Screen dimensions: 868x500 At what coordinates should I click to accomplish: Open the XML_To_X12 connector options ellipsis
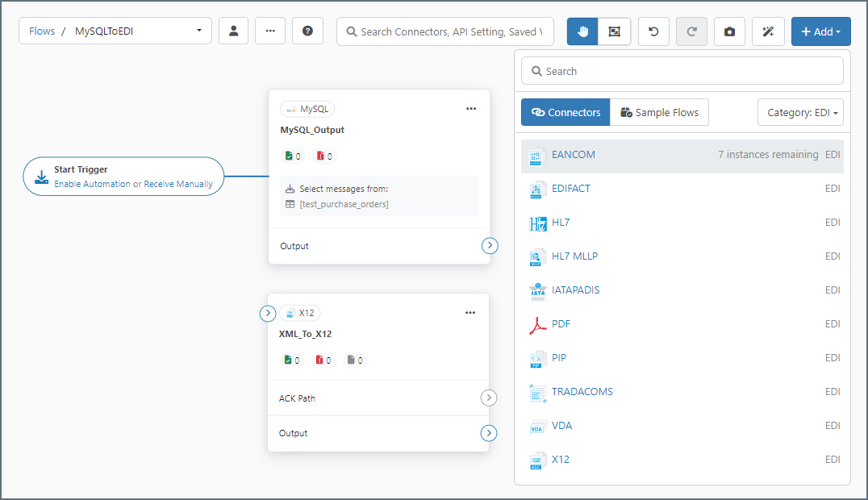click(471, 313)
